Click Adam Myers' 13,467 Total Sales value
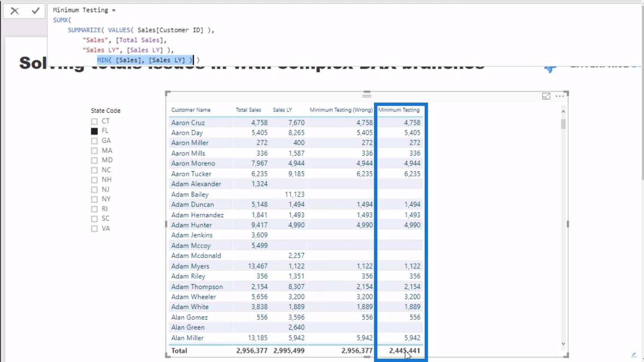 coord(258,266)
